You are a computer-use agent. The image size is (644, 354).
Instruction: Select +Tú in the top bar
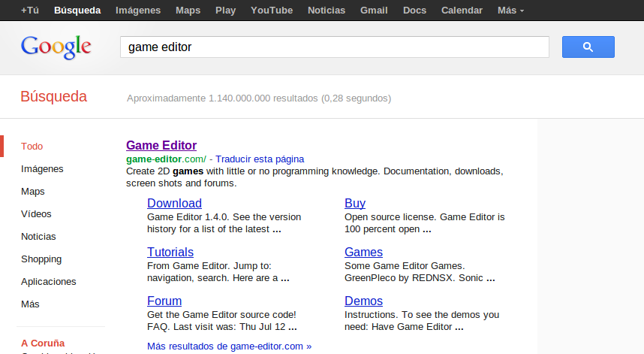tap(30, 11)
